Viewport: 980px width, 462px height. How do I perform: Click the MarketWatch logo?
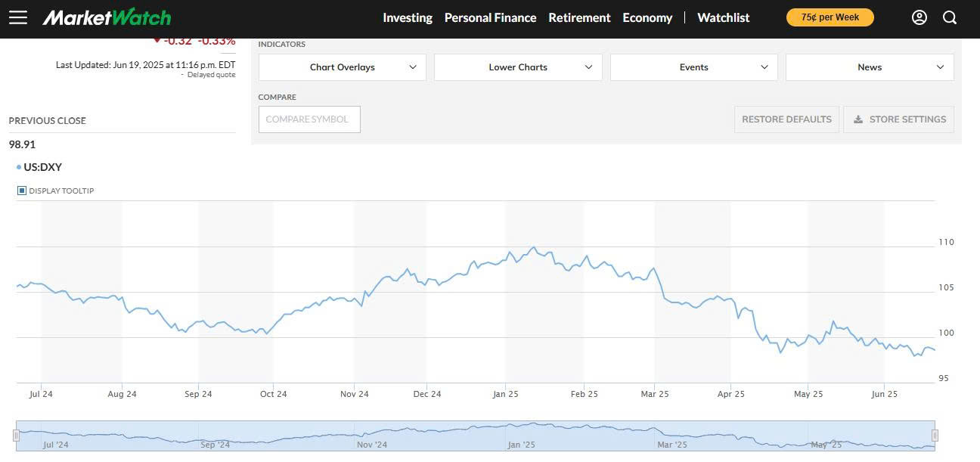tap(107, 17)
